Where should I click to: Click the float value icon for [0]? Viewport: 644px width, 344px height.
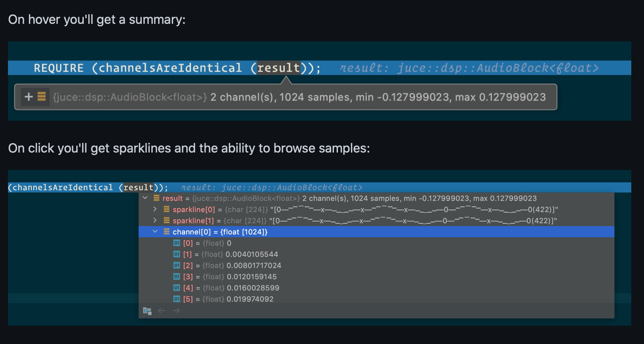coord(177,243)
